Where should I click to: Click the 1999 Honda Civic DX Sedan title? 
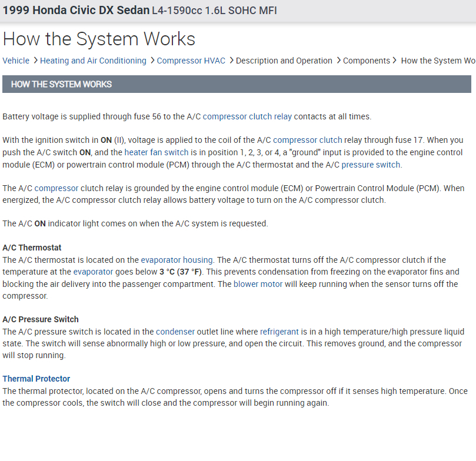(76, 11)
